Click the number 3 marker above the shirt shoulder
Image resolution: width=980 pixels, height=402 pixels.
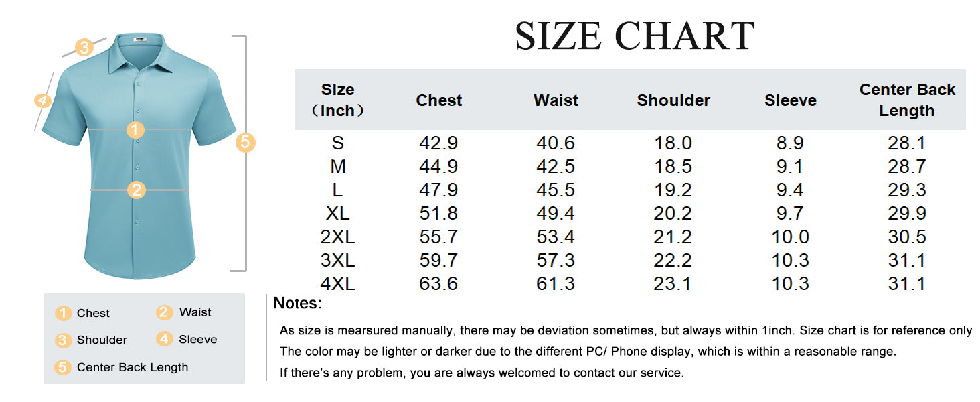point(84,48)
